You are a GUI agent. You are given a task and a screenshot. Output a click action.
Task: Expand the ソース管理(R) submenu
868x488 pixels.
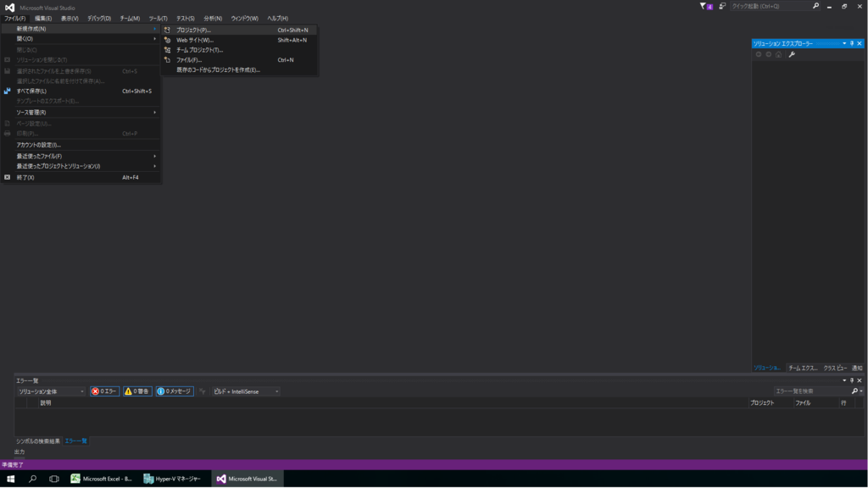[x=81, y=113]
